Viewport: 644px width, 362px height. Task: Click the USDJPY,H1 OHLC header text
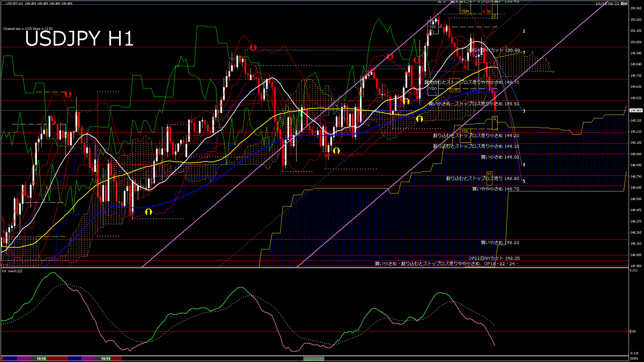39,3
